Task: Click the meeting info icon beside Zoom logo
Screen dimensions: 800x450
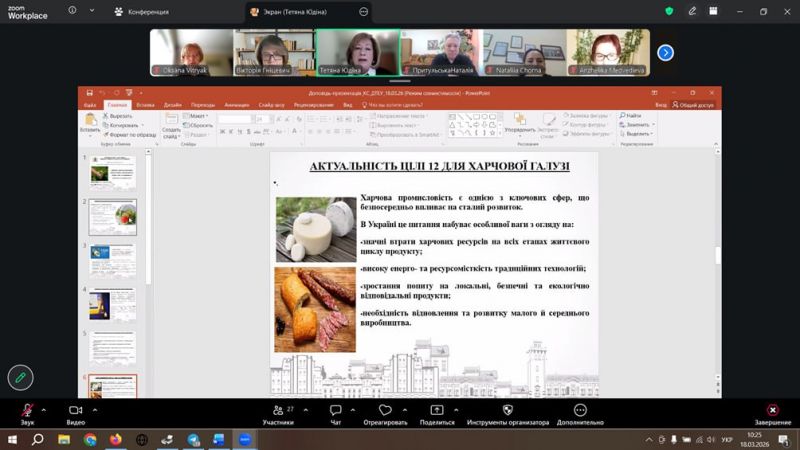Action: tap(71, 11)
